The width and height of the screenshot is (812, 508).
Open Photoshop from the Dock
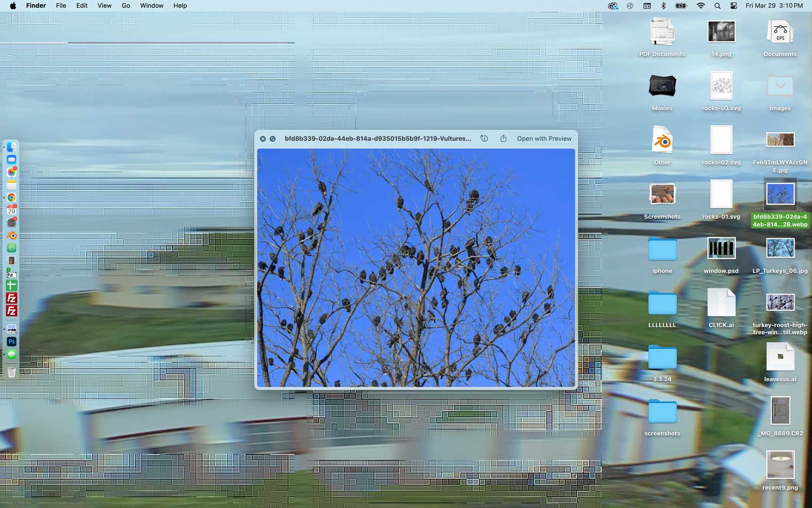pyautogui.click(x=12, y=341)
